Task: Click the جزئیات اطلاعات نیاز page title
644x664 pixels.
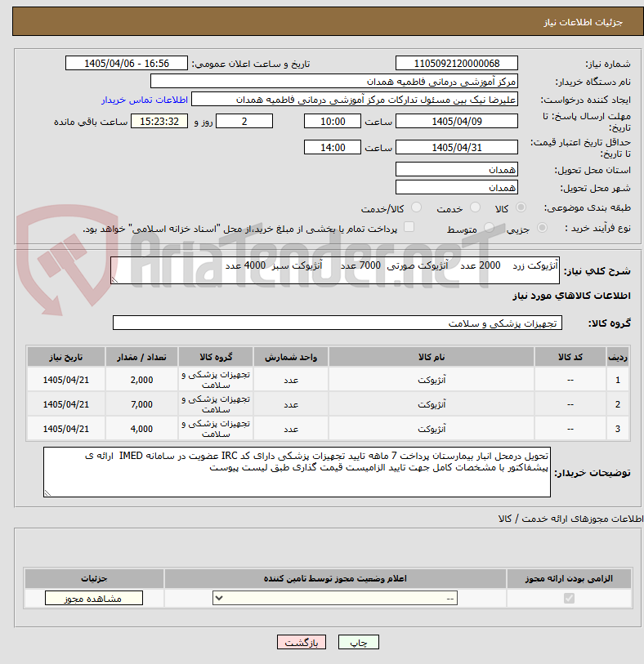Action: pos(583,22)
